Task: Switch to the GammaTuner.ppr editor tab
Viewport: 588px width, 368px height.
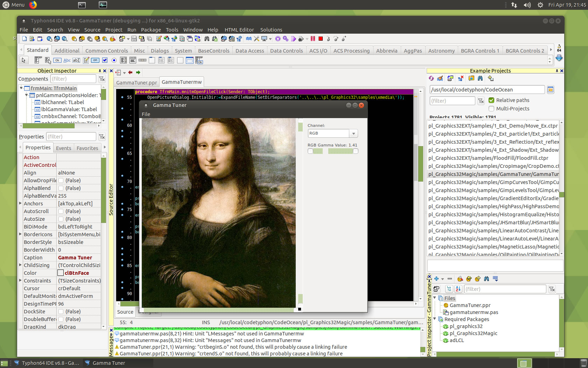Action: click(x=136, y=83)
